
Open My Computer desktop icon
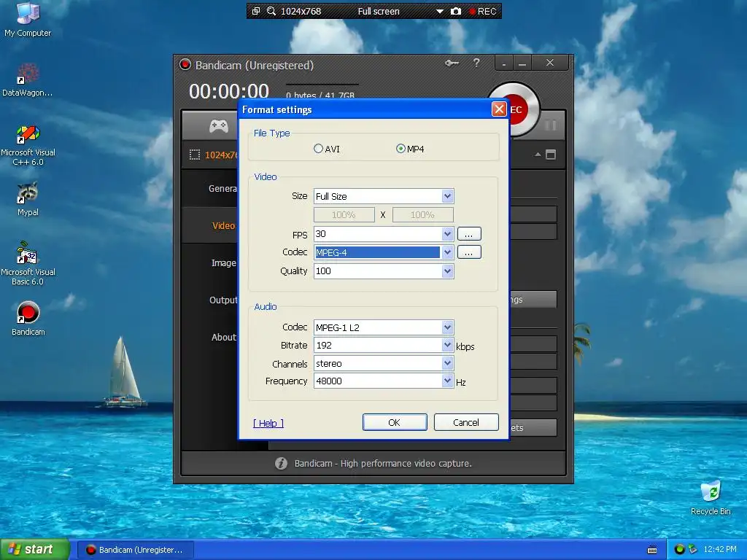point(28,19)
